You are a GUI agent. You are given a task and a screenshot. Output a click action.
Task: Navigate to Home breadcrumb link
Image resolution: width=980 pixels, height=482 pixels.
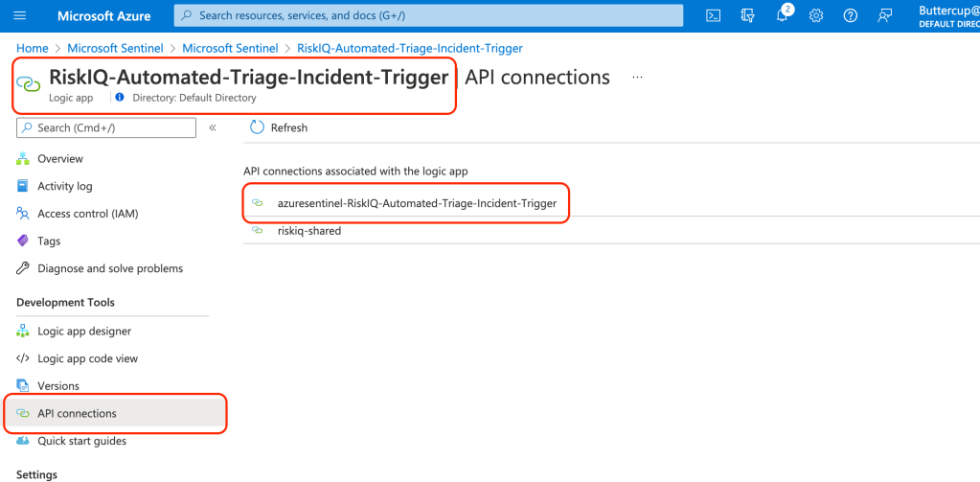(33, 48)
